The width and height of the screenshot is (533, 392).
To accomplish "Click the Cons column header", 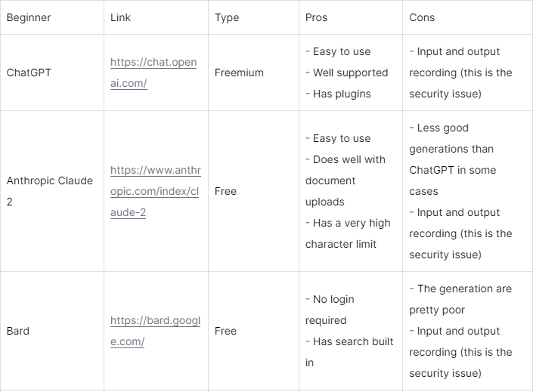I will point(422,17).
